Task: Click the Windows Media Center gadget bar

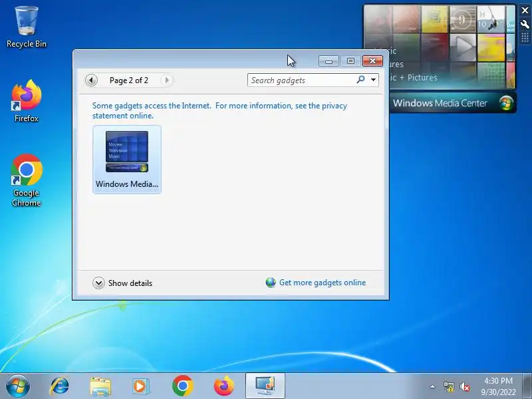Action: coord(453,103)
